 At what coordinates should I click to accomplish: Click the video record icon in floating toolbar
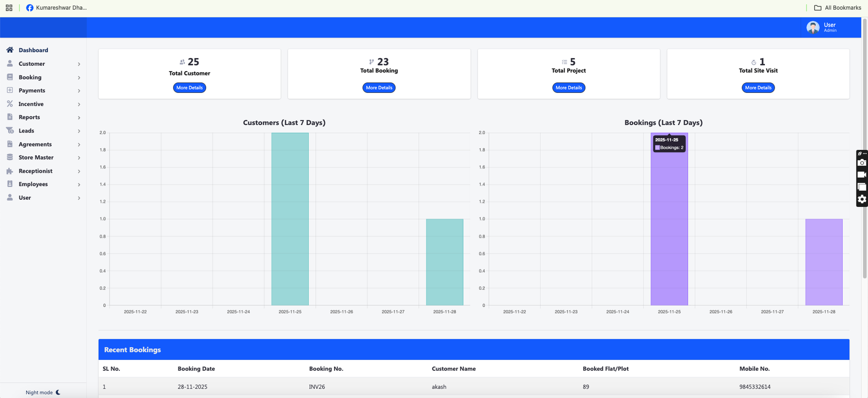point(861,175)
